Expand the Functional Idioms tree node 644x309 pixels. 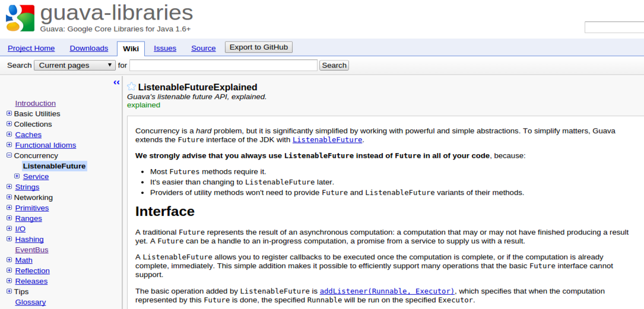(9, 145)
